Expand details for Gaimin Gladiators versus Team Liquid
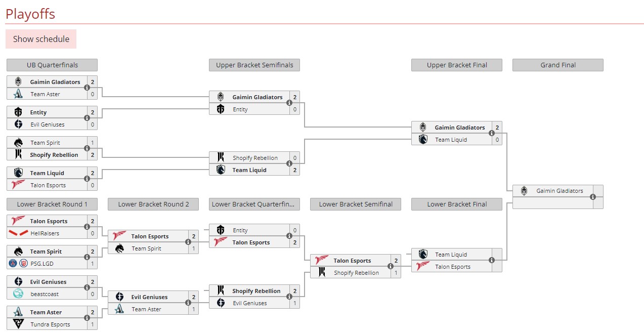Screen dimensions: 644x333 tap(491, 133)
